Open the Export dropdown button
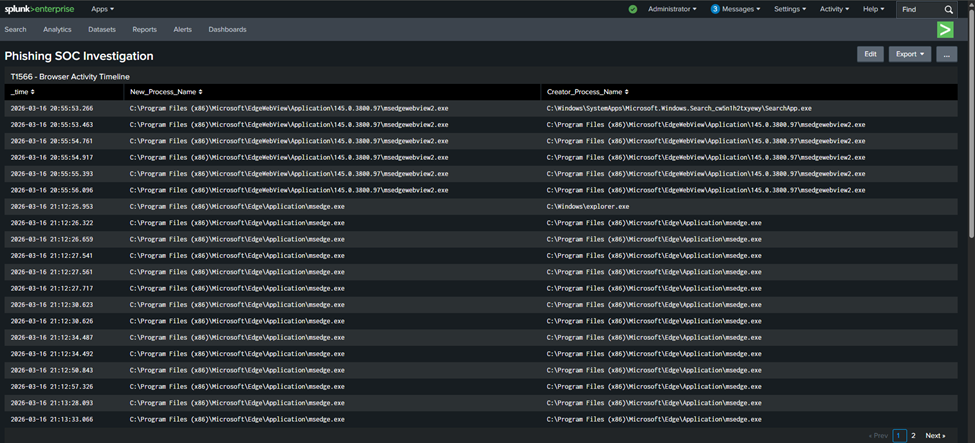Viewport: 975px width, 443px height. (910, 54)
